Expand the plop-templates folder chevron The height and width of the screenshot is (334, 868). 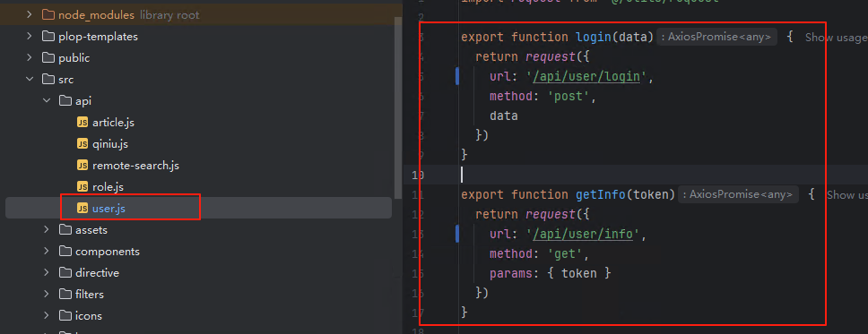[30, 37]
